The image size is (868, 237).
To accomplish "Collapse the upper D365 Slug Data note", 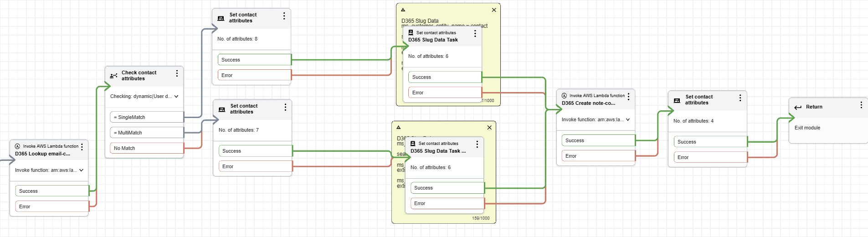I will point(403,10).
